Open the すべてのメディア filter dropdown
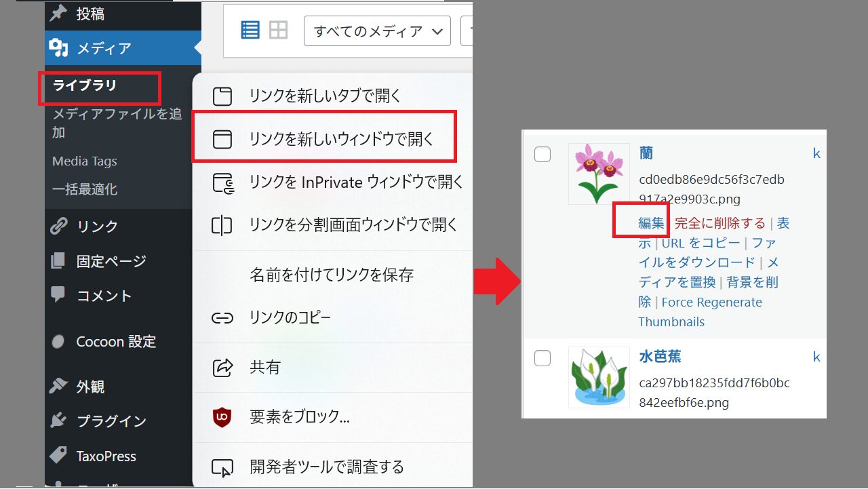The width and height of the screenshot is (868, 489). (x=377, y=31)
